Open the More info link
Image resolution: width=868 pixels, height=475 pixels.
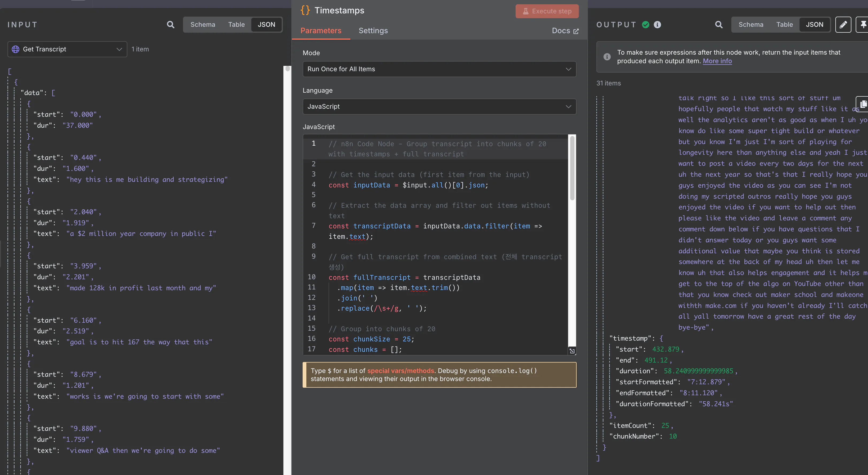pyautogui.click(x=717, y=61)
